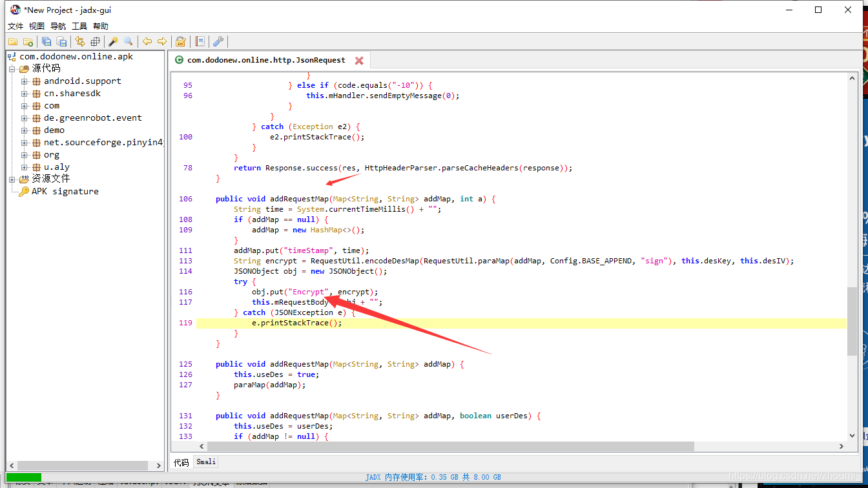Click the code pane scroll-down arrow

852,436
